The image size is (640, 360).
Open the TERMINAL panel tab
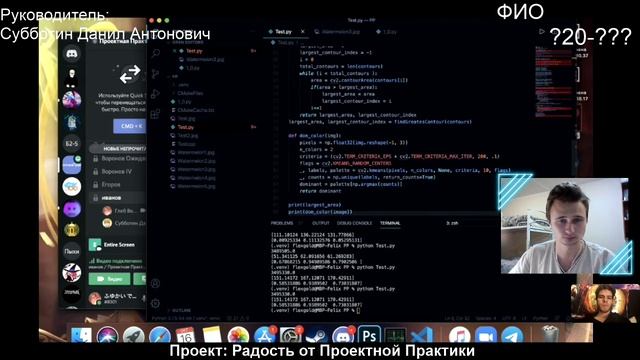[x=390, y=223]
